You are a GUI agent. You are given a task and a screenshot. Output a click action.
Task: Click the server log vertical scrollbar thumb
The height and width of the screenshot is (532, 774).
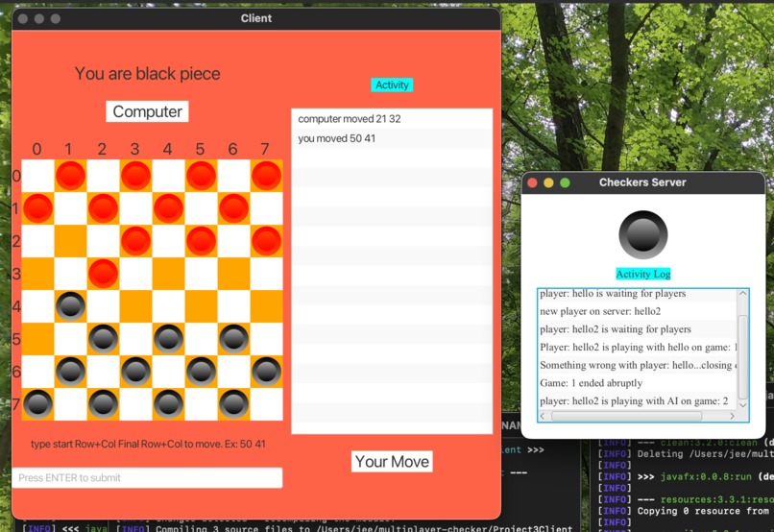(x=743, y=356)
